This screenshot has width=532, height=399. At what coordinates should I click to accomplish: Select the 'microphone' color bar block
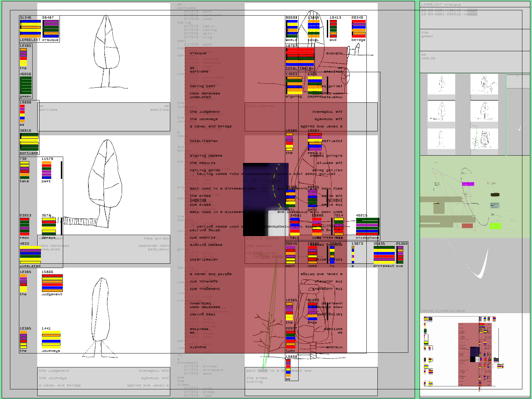coord(367,226)
